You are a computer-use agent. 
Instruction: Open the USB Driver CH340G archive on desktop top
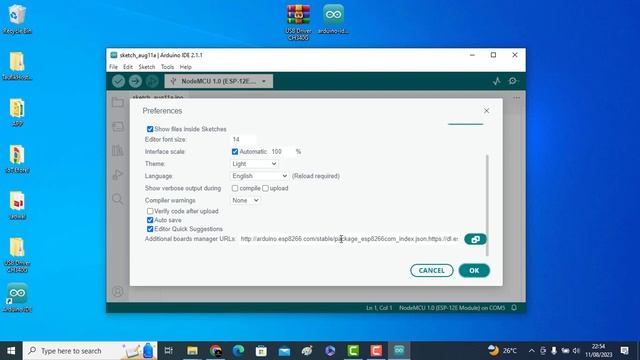298,22
